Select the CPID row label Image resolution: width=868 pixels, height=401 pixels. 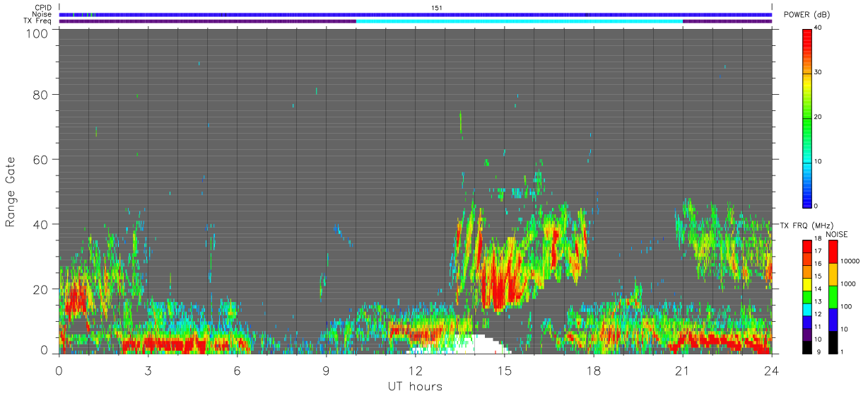tap(42, 8)
